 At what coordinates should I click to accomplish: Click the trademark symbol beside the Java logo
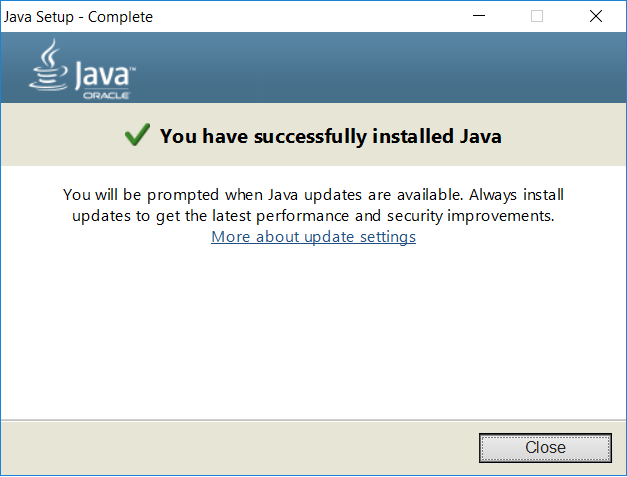133,69
